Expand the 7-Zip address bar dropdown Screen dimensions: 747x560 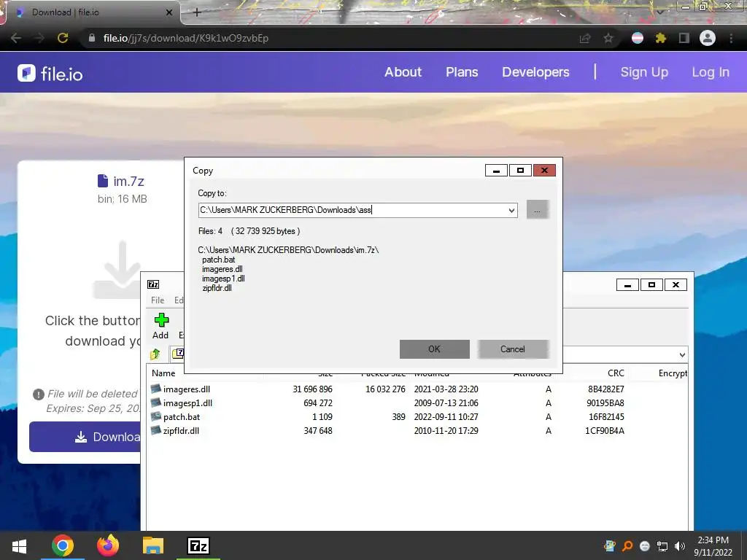coord(682,355)
